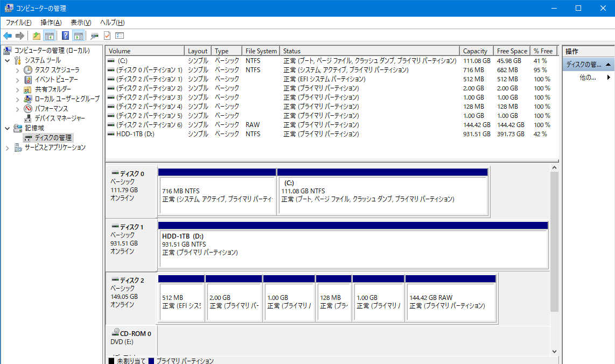Open Help via the blue question mark icon
Image resolution: width=615 pixels, height=364 pixels.
pos(66,36)
